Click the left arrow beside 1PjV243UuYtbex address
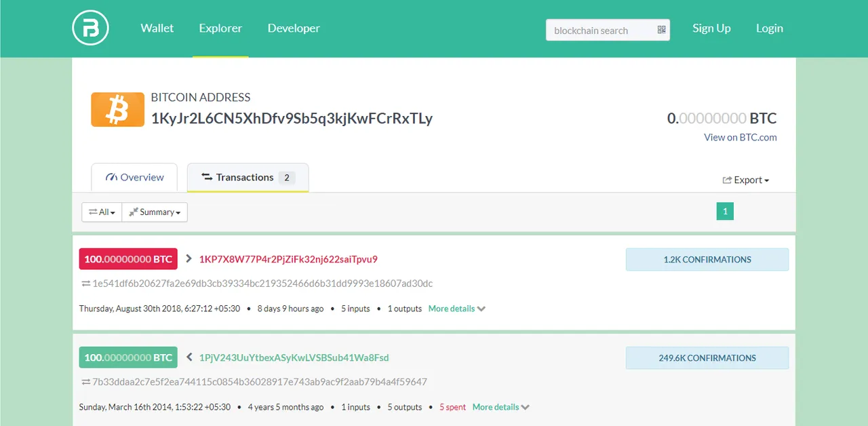The width and height of the screenshot is (868, 426). tap(189, 357)
